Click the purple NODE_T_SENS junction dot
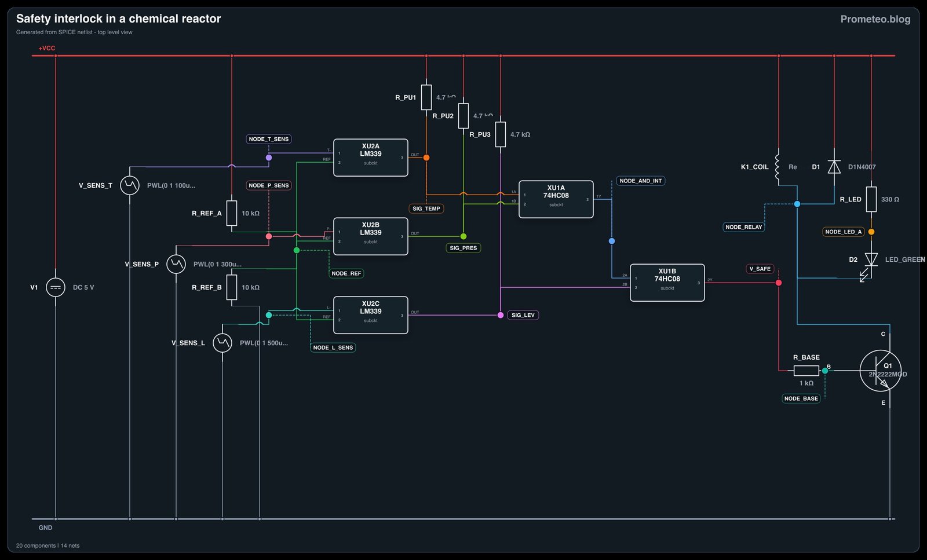 pyautogui.click(x=269, y=158)
